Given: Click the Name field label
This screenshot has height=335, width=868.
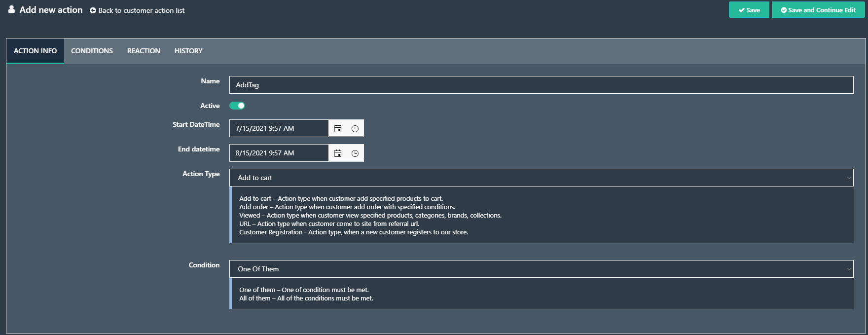Looking at the screenshot, I should (210, 81).
